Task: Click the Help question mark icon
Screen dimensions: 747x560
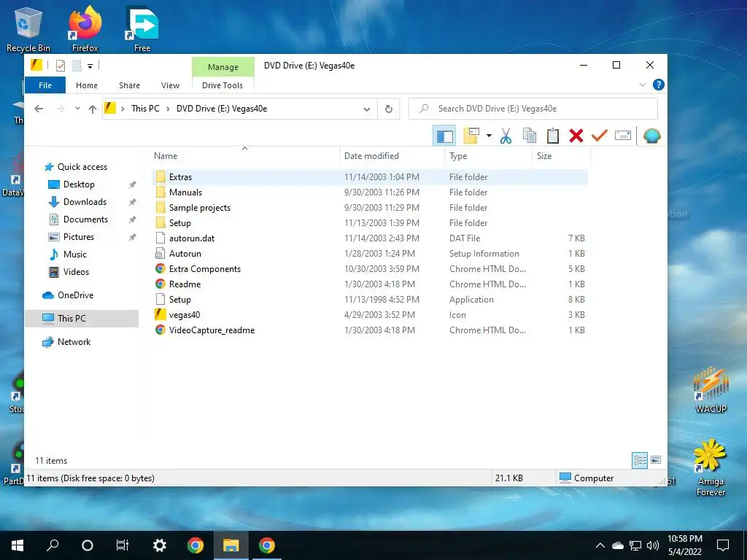Action: pyautogui.click(x=659, y=85)
